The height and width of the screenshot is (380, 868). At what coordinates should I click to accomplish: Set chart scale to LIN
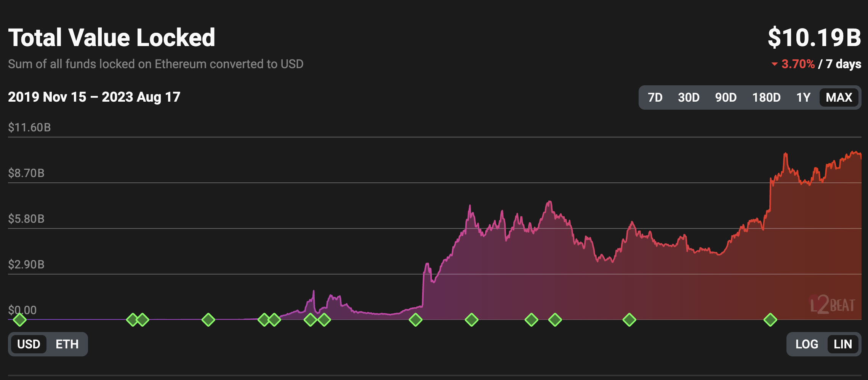click(842, 344)
